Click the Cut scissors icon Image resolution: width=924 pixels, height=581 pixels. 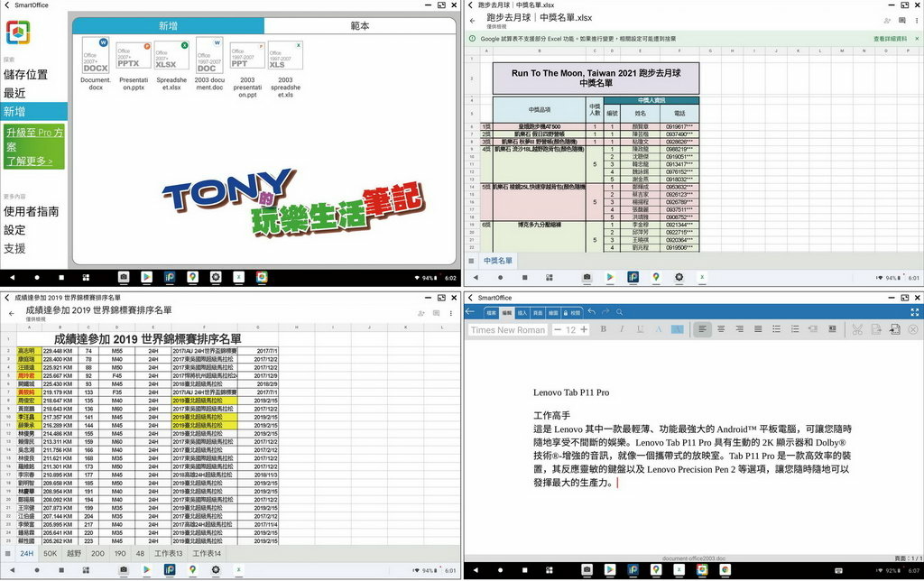tap(857, 329)
